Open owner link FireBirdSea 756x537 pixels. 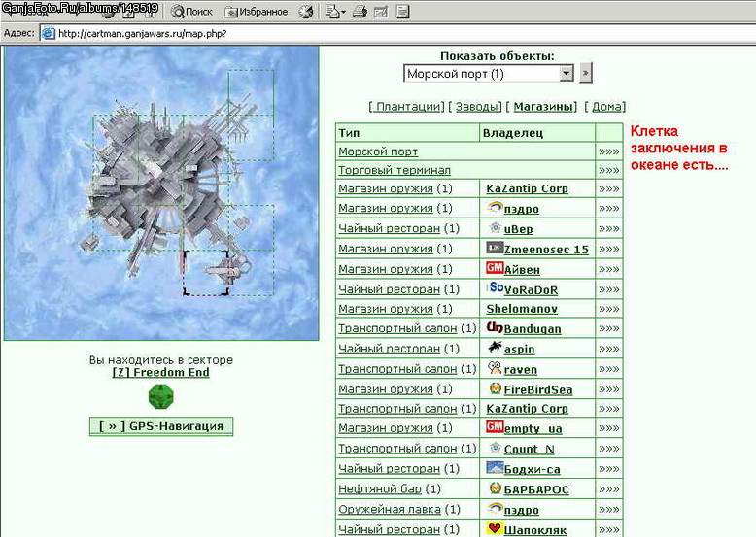point(538,389)
